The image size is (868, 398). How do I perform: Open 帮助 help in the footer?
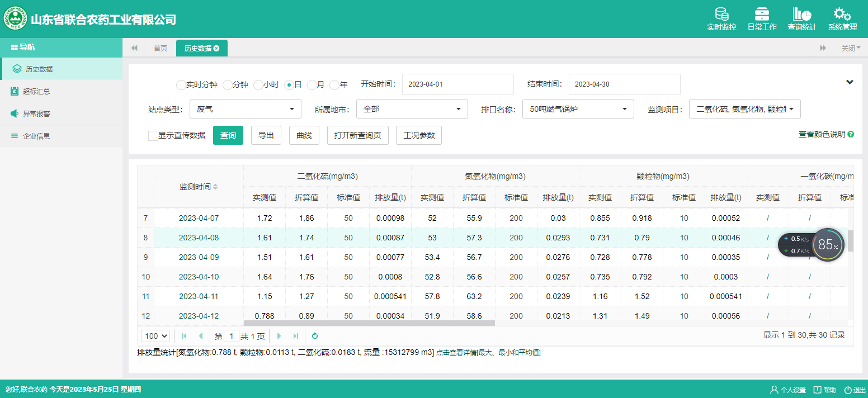[x=825, y=390]
